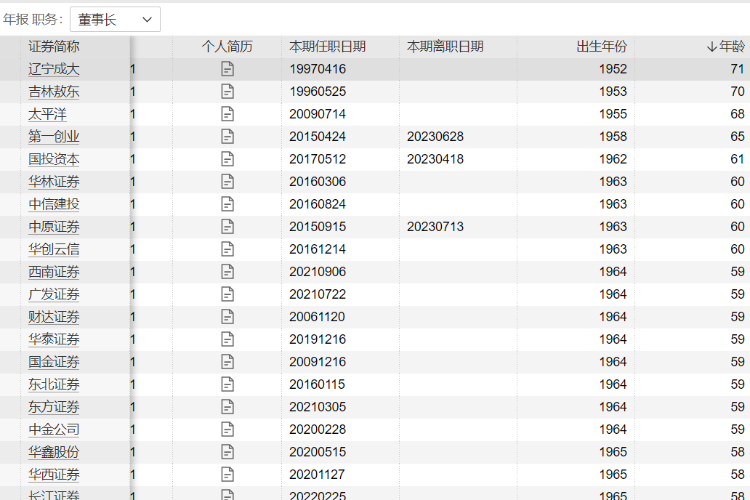This screenshot has height=500, width=750.
Task: Open resume icon for 华西证券
Action: click(228, 474)
